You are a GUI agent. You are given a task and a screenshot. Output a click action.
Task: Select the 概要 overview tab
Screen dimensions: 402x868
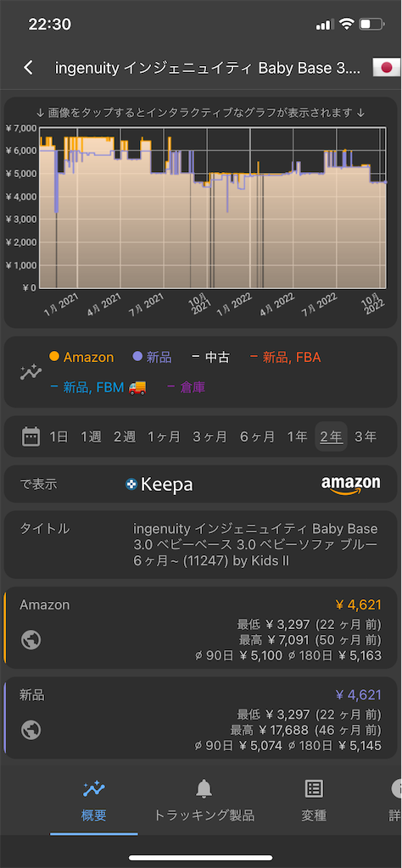pyautogui.click(x=93, y=800)
